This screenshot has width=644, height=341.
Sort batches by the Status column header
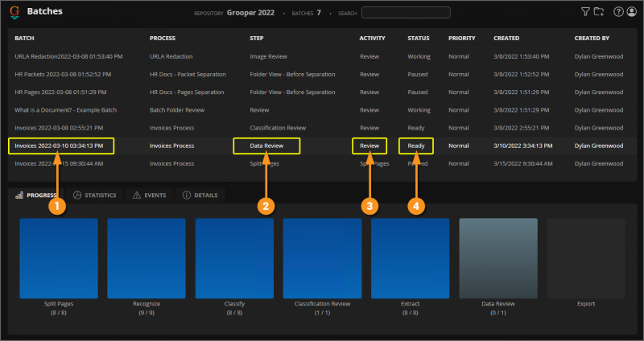pyautogui.click(x=419, y=38)
